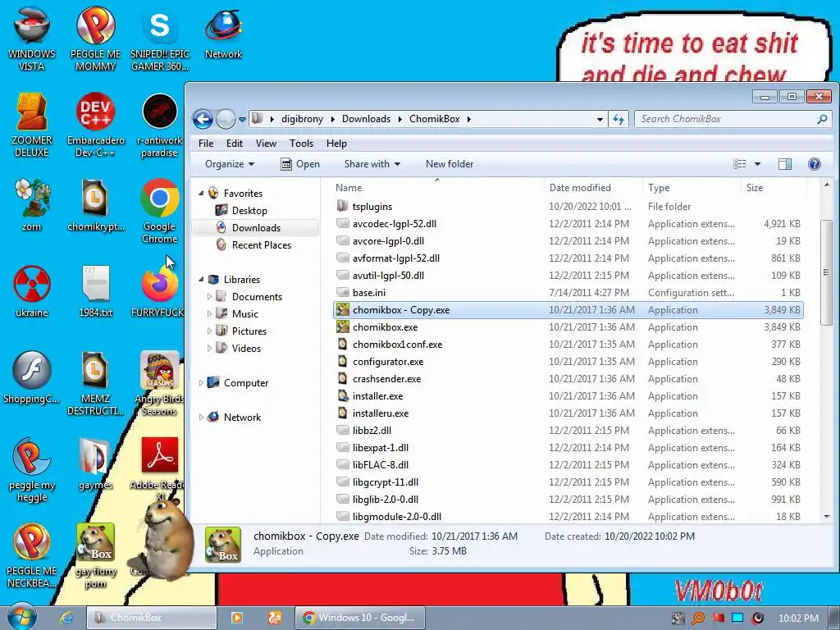This screenshot has width=840, height=630.
Task: Select the installer.exe file
Action: [x=568, y=396]
